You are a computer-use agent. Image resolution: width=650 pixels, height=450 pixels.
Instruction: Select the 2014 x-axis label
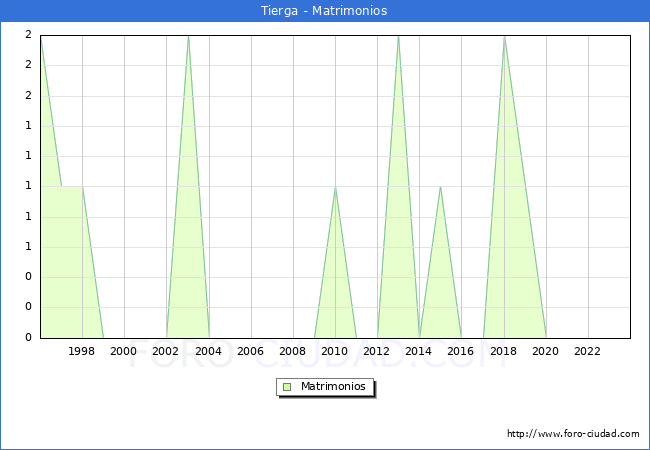(419, 351)
